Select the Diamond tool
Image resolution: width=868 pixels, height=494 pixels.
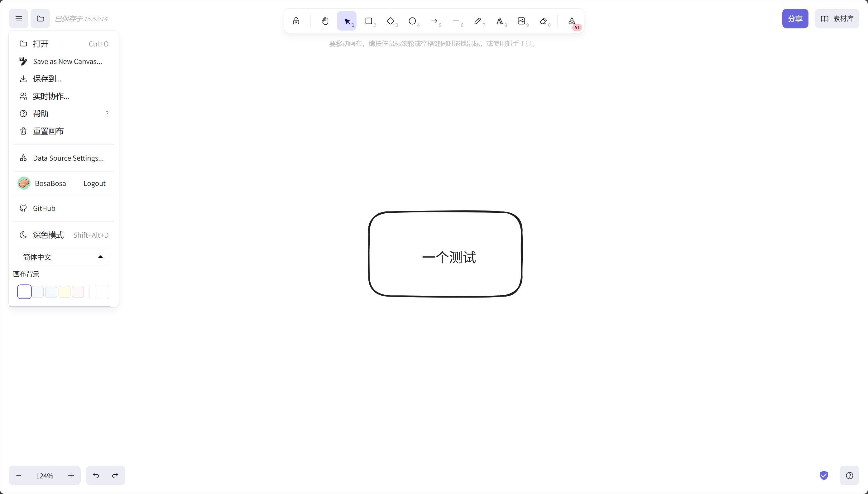(390, 21)
